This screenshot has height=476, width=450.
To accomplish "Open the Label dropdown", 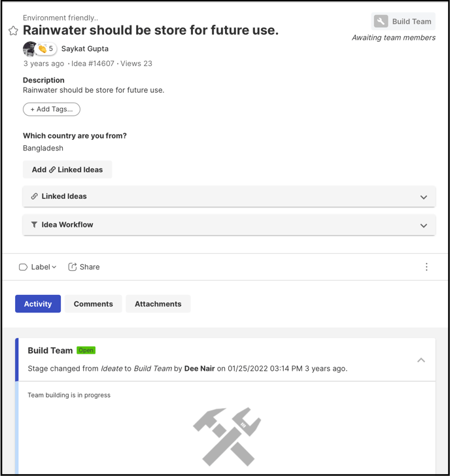I will click(37, 267).
